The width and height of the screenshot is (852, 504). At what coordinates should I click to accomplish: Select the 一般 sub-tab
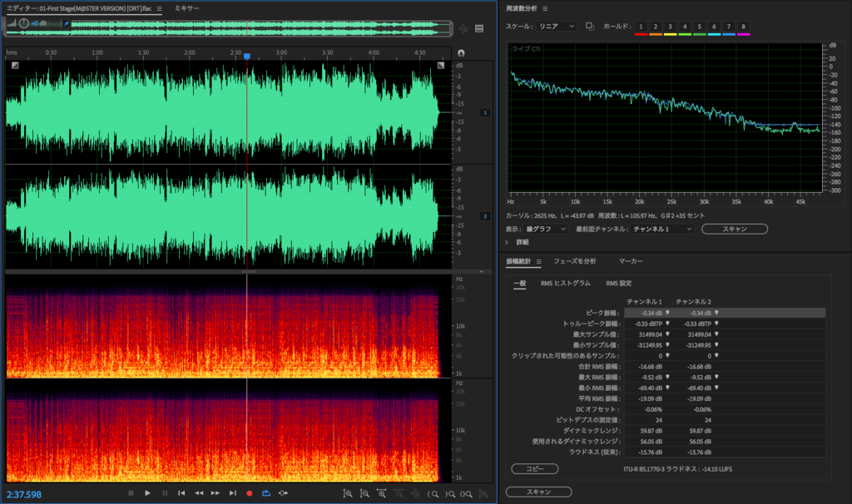click(x=520, y=283)
